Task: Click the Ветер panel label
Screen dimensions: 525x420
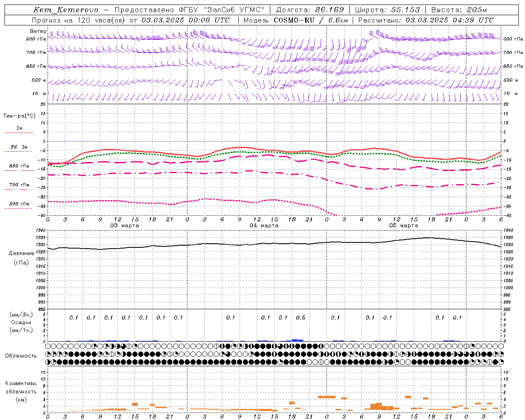Action: pos(38,31)
